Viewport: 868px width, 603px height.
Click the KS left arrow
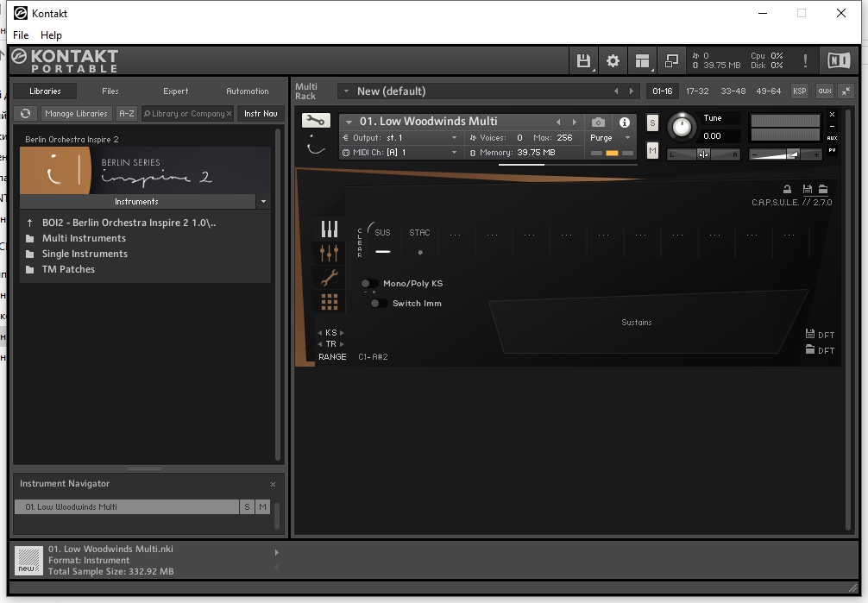(320, 333)
